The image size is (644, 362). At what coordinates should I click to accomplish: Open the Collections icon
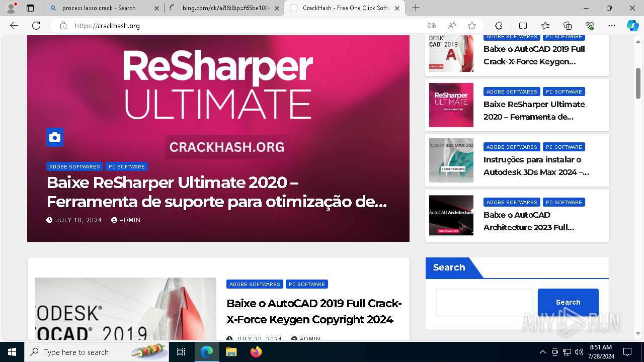(x=568, y=26)
